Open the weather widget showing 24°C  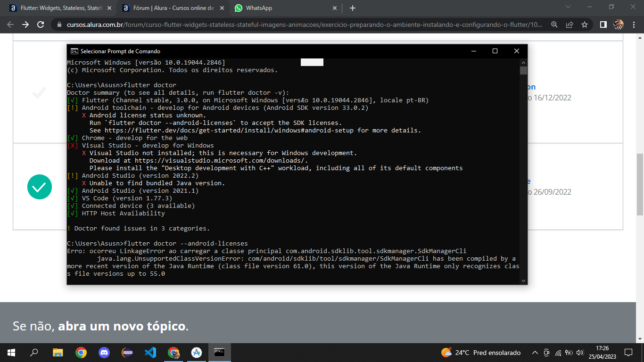pos(481,353)
